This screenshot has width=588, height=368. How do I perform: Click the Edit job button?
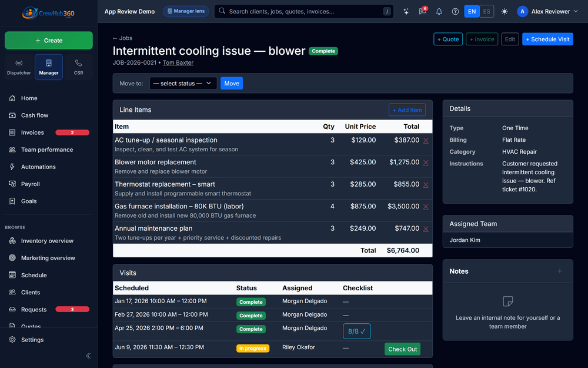coord(510,39)
